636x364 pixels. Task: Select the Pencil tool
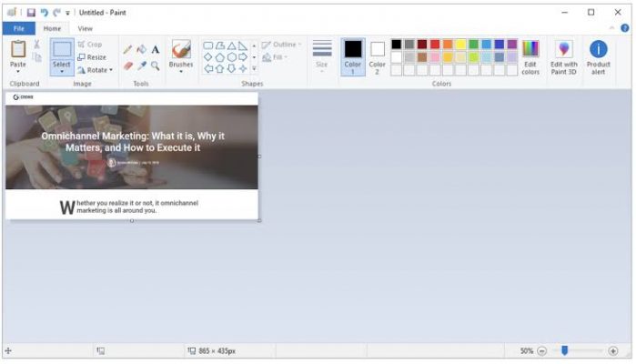coord(127,50)
